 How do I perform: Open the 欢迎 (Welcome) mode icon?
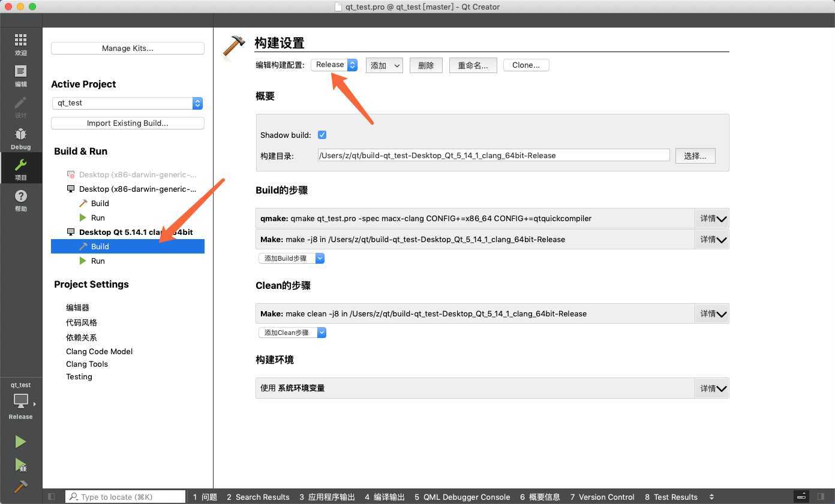[20, 44]
